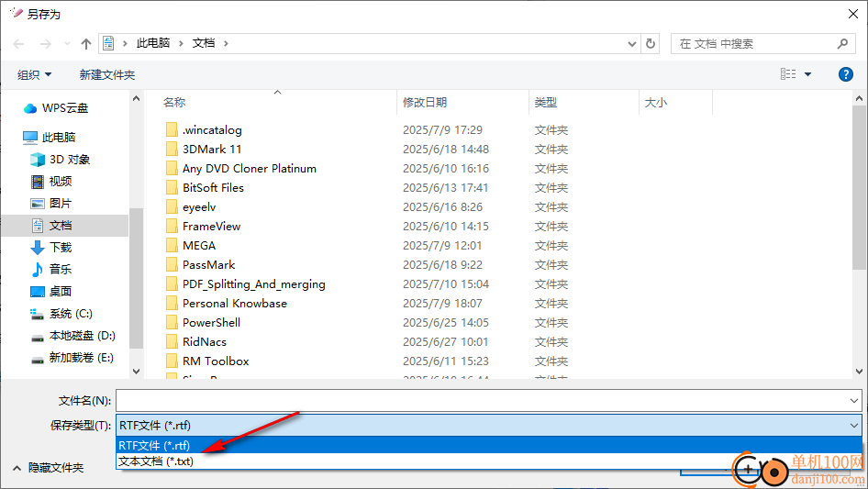868x489 pixels.
Task: Select 文档 in the sidebar
Action: (65, 226)
